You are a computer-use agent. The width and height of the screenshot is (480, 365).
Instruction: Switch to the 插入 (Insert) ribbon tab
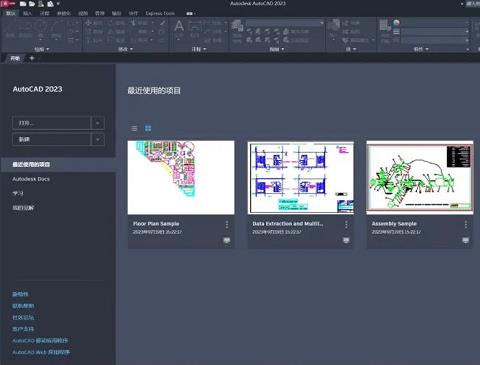click(x=28, y=13)
